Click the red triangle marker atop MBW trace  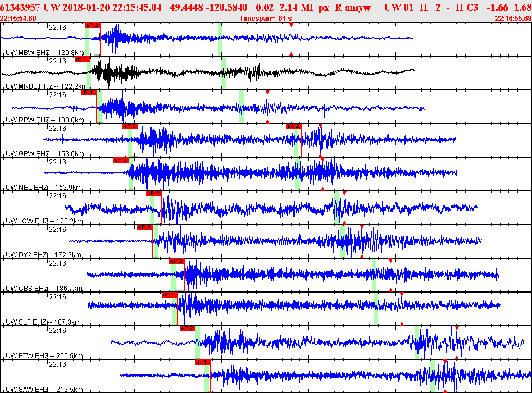[x=291, y=25]
